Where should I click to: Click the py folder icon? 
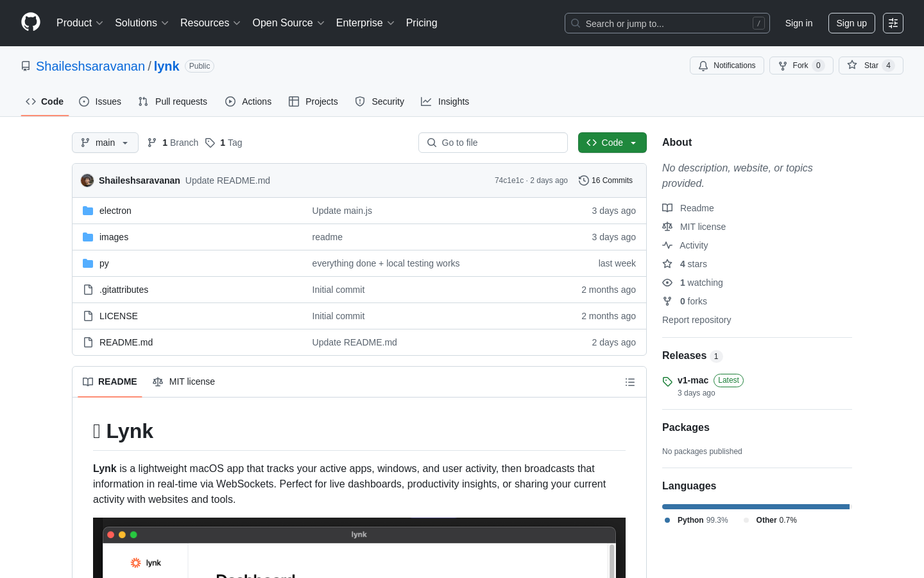coord(88,263)
